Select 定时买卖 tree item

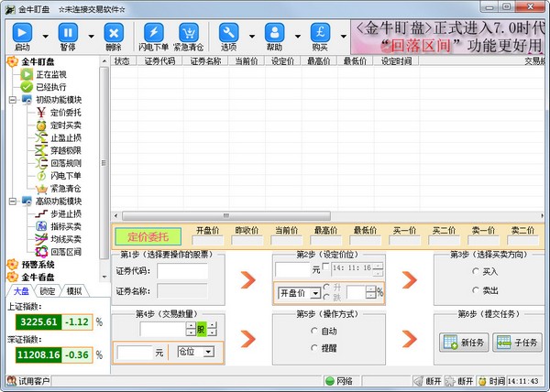pos(66,125)
